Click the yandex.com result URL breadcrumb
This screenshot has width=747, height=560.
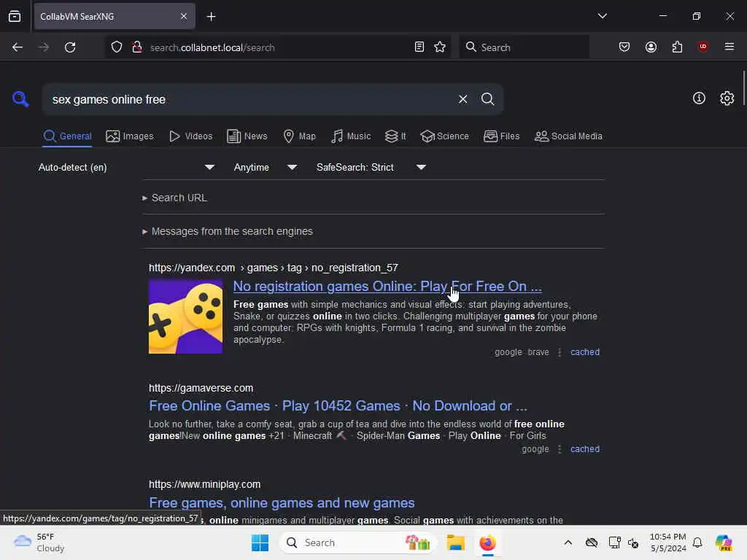(x=273, y=268)
